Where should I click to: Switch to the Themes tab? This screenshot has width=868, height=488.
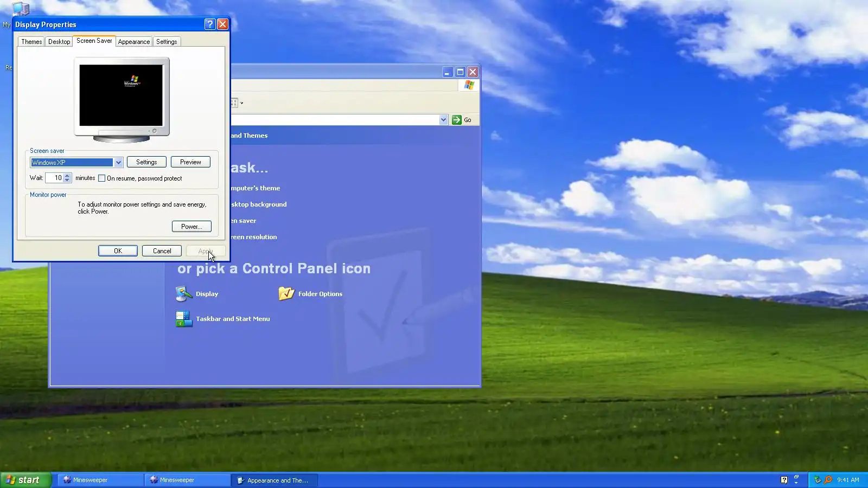(31, 42)
